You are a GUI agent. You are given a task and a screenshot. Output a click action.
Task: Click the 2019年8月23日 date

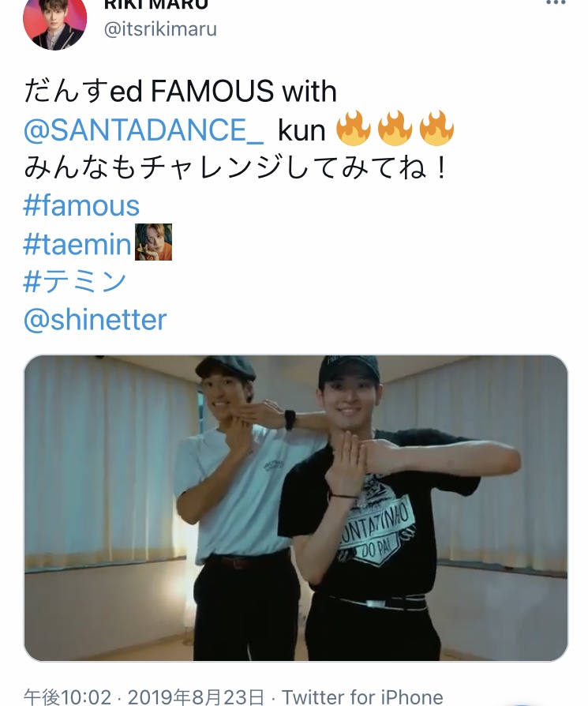pos(197,697)
